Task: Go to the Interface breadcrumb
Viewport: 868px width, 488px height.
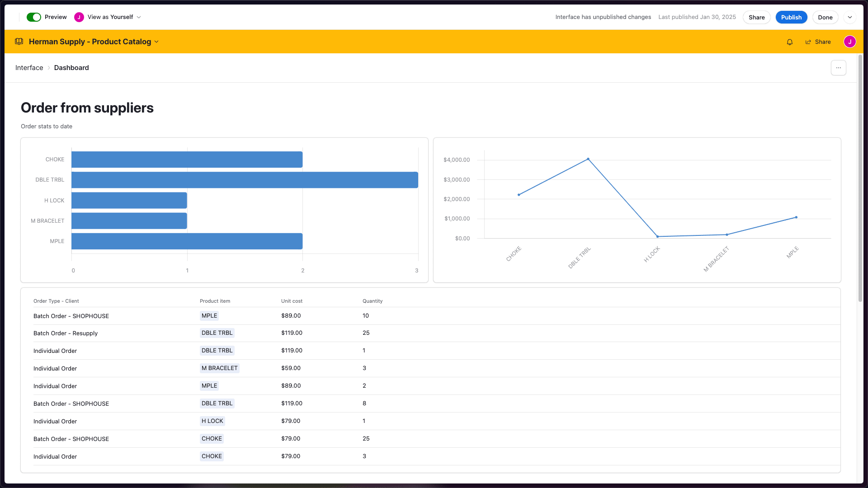Action: point(29,68)
